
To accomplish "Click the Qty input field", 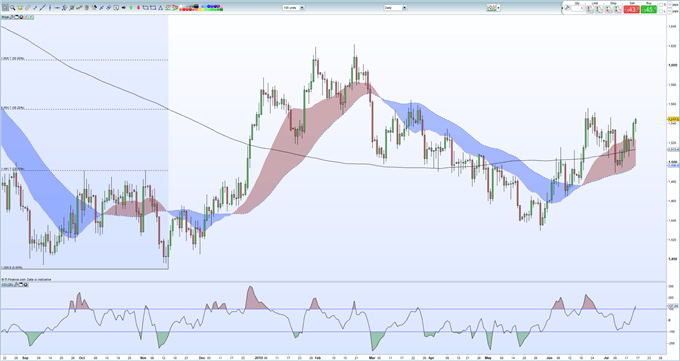I will coord(577,8).
